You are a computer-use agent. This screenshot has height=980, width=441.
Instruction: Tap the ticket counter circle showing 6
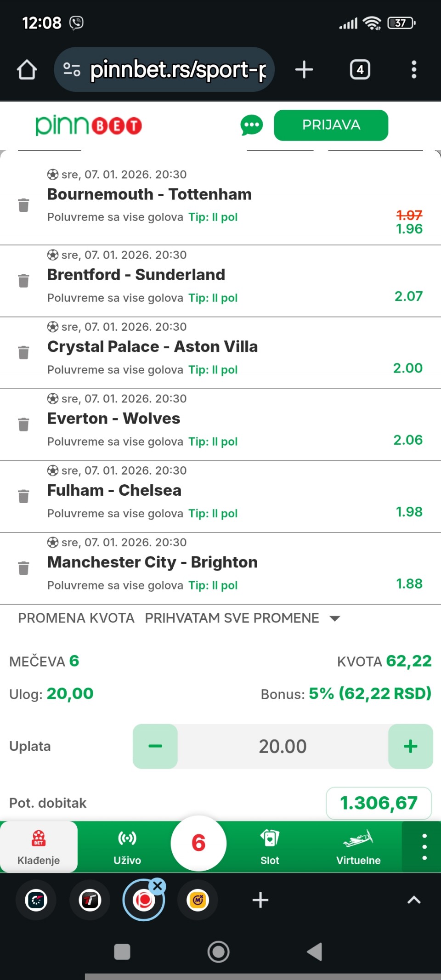pos(198,843)
